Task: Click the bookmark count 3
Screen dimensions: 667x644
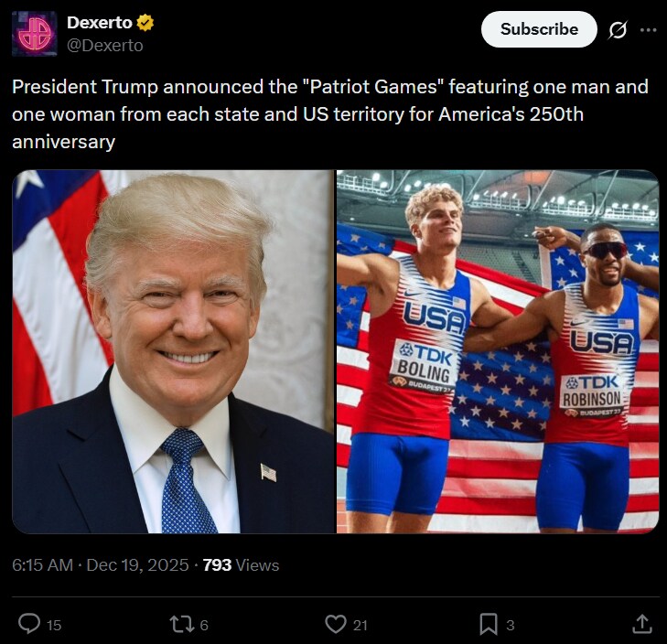Action: coord(511,625)
